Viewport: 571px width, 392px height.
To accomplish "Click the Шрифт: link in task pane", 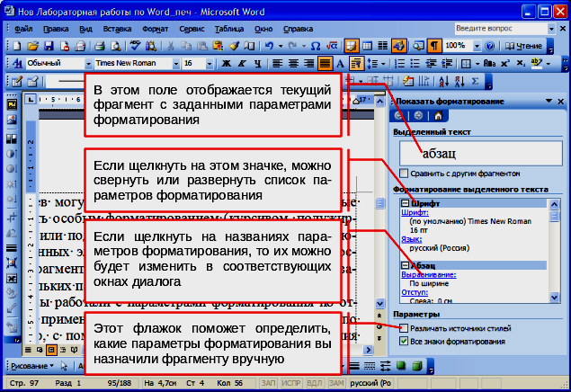I will pyautogui.click(x=415, y=212).
